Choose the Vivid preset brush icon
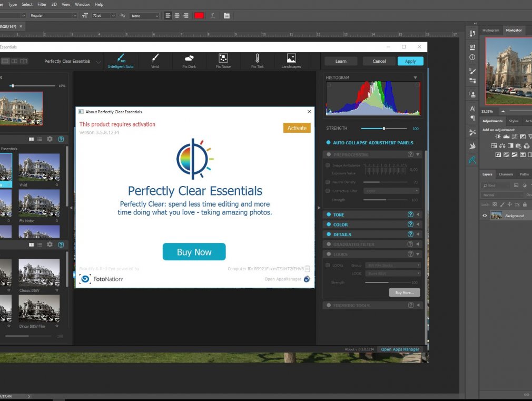Image resolution: width=532 pixels, height=401 pixels. click(x=155, y=58)
